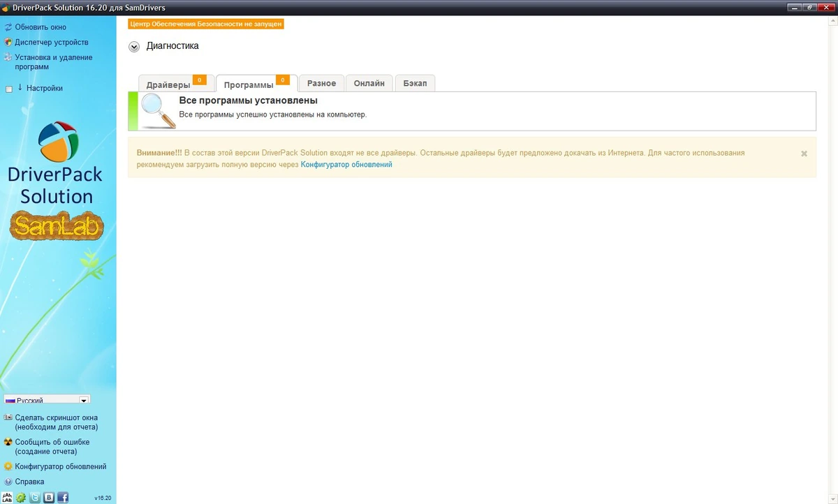Maximize the DriverPack Solution window
The width and height of the screenshot is (838, 504).
click(x=810, y=7)
